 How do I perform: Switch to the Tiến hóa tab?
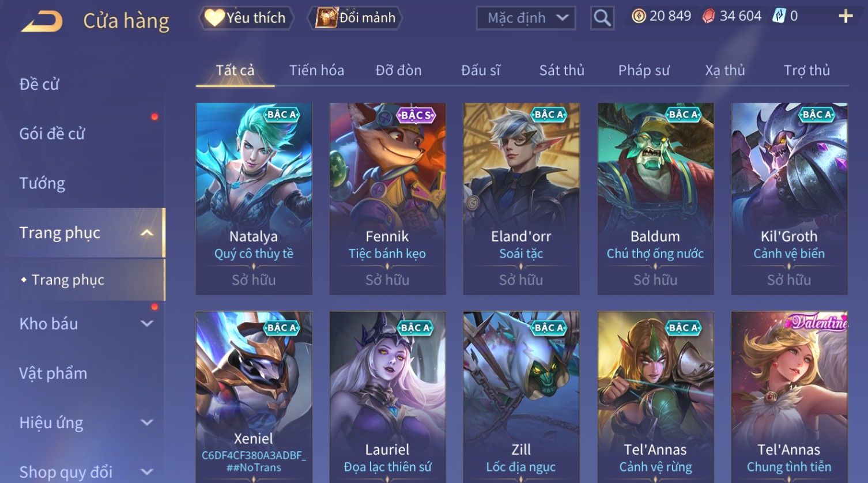(316, 70)
